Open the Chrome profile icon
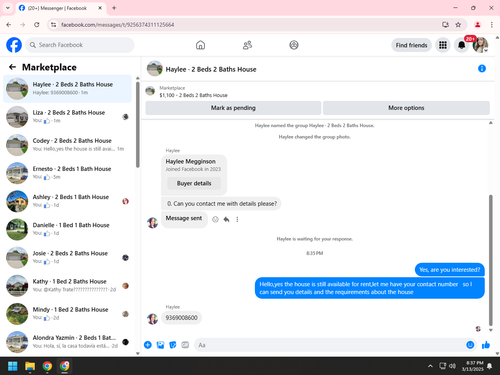500x375 pixels. (478, 25)
